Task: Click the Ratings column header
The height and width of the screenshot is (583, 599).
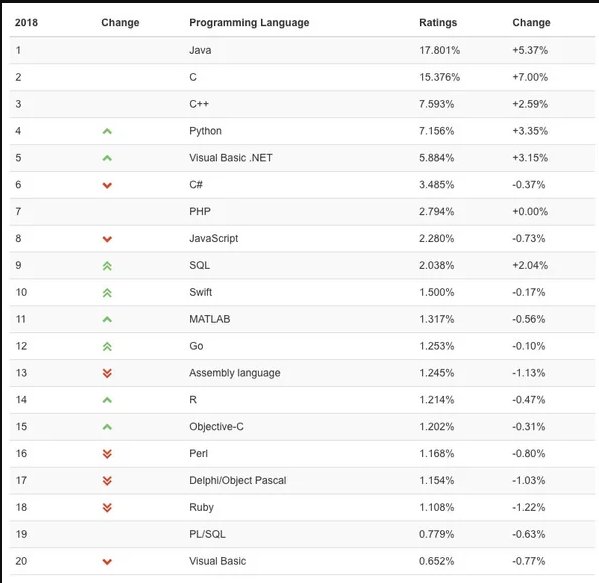Action: 438,23
